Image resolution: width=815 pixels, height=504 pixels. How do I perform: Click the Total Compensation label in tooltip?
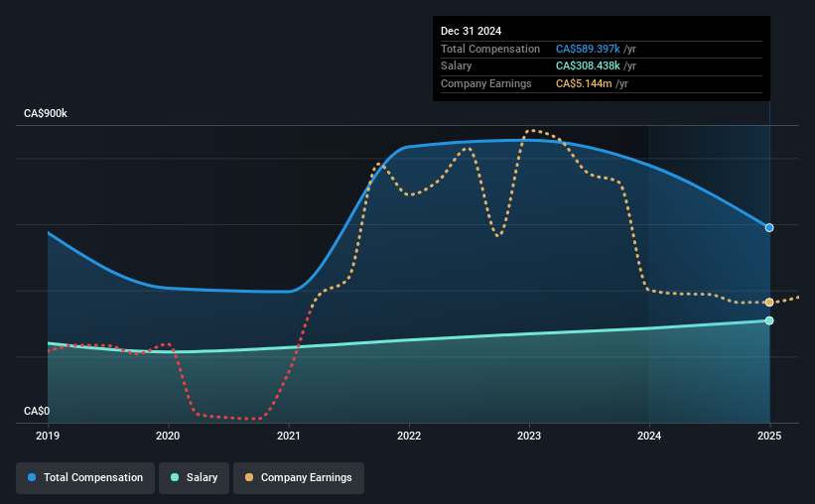click(x=490, y=49)
